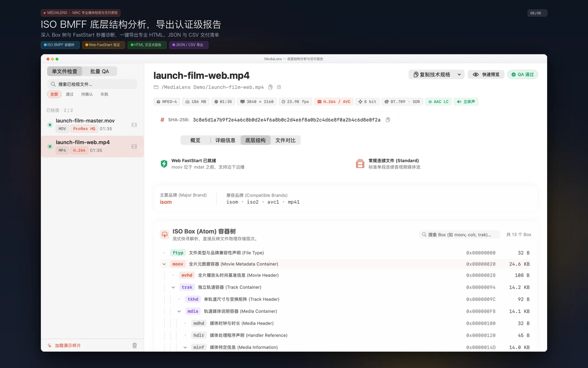Collapse the minf media information row
Screen dimensions: 588x368
coord(185,347)
